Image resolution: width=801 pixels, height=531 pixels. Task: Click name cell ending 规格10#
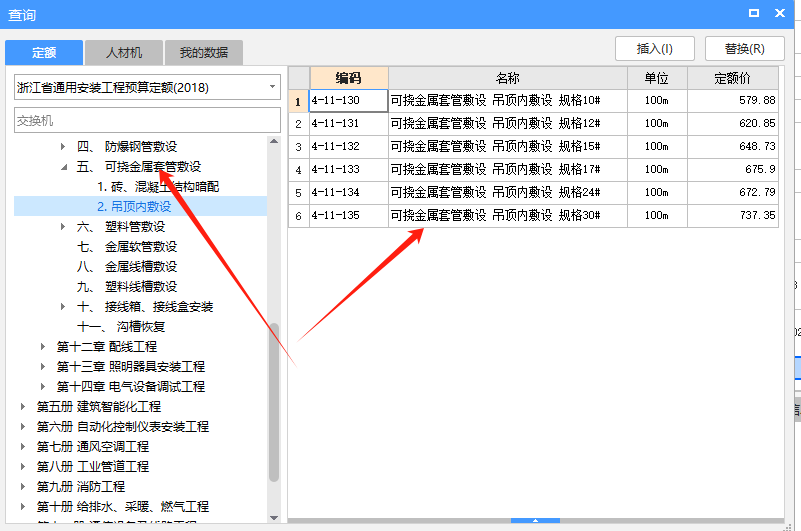tap(508, 101)
